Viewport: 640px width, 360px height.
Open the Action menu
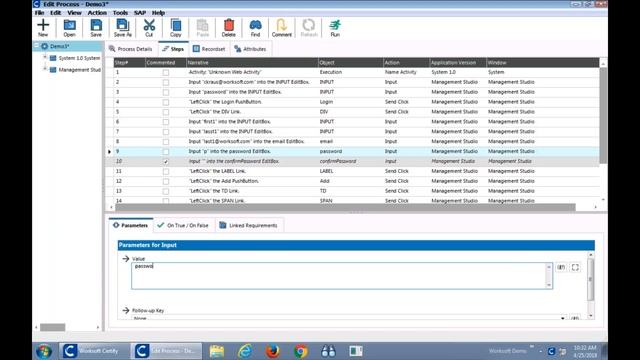click(97, 13)
